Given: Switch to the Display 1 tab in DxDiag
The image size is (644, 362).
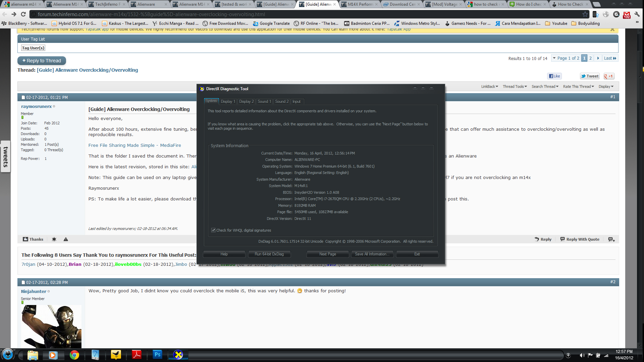Looking at the screenshot, I should click(x=228, y=102).
